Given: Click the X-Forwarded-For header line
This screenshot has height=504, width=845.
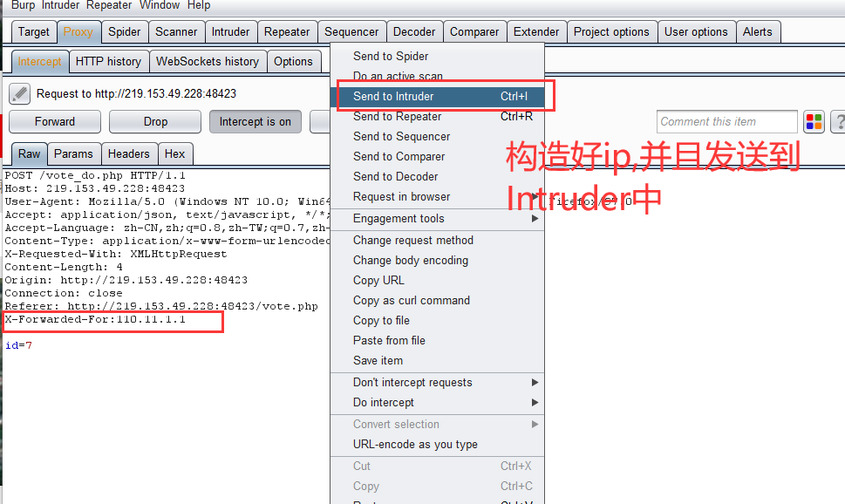Looking at the screenshot, I should click(95, 320).
